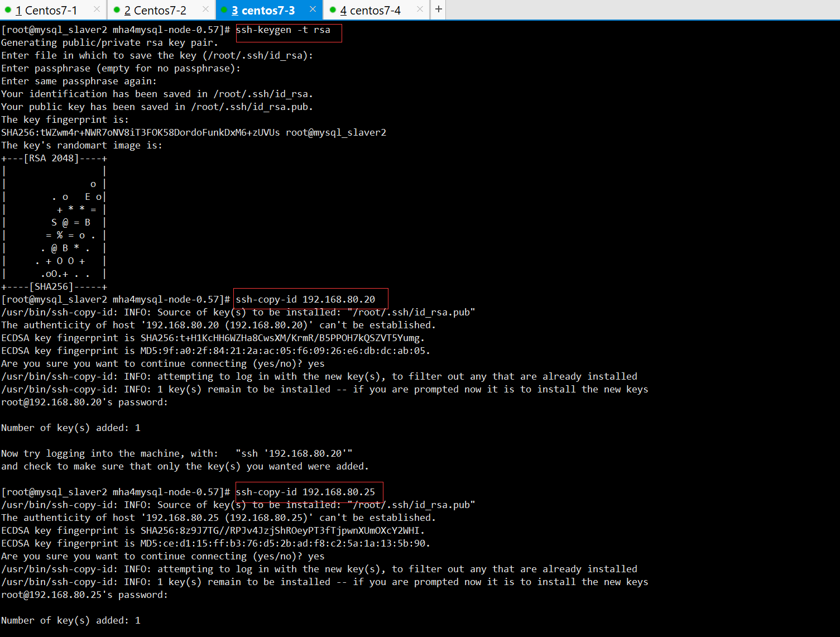Click 'Enter passphrase (empty for no passphrase):' line

[121, 69]
